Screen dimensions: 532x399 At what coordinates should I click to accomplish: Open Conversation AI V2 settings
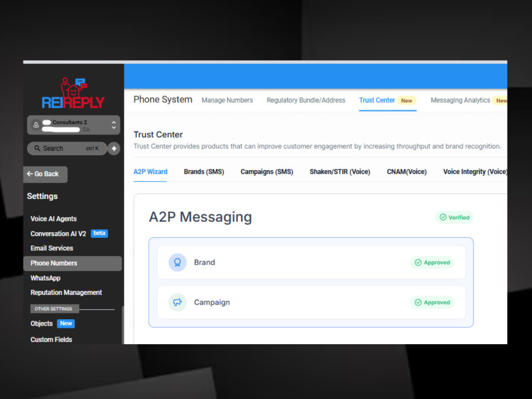coord(59,234)
